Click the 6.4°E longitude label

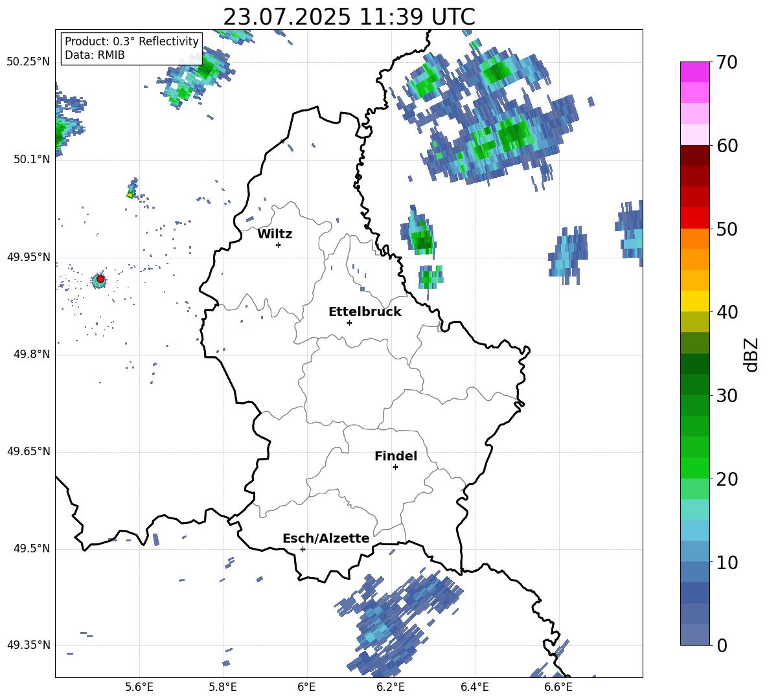click(x=474, y=688)
